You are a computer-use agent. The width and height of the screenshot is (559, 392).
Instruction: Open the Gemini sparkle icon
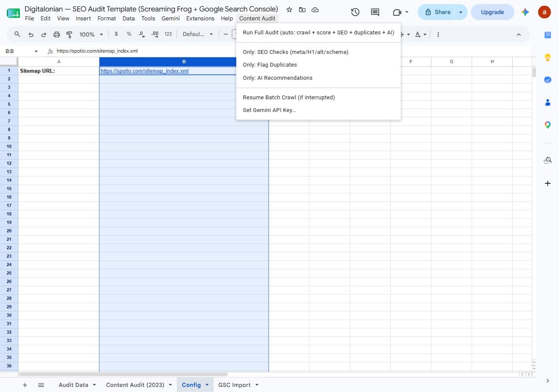pos(525,12)
